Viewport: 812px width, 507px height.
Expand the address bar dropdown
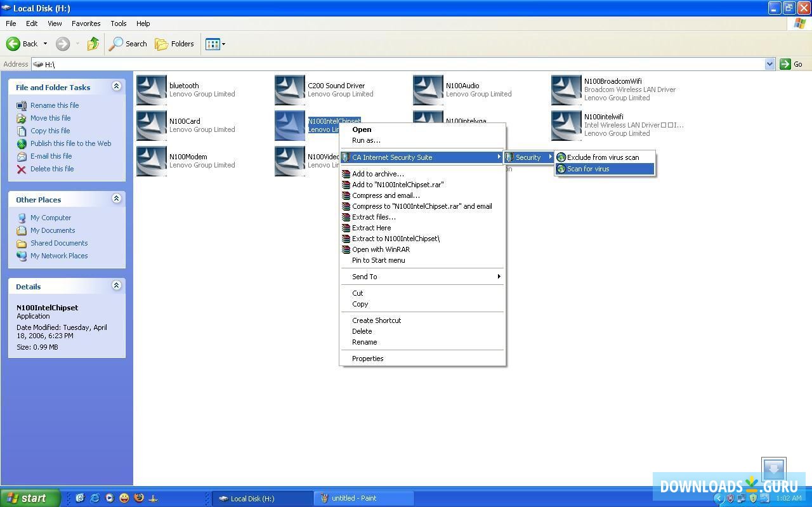pyautogui.click(x=769, y=64)
